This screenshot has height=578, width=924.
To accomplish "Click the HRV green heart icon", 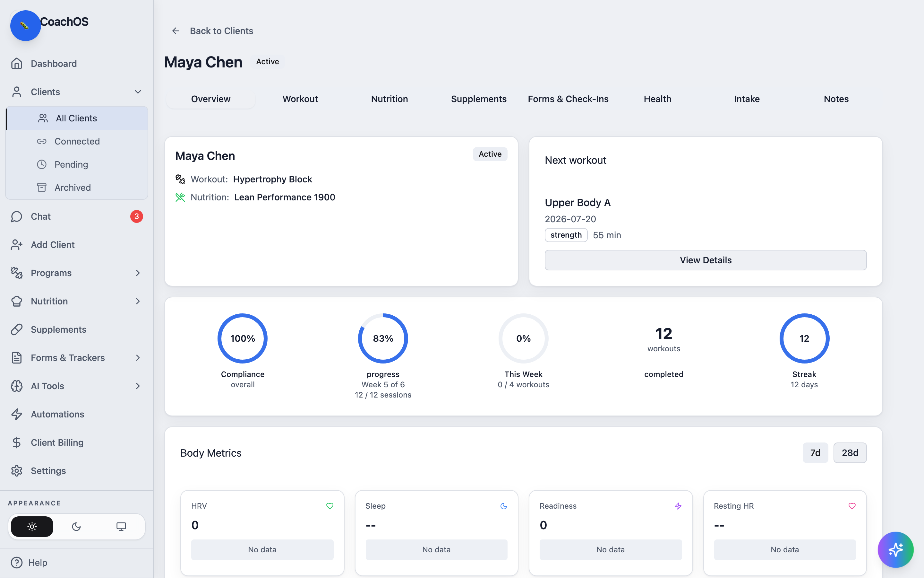I will pos(330,506).
